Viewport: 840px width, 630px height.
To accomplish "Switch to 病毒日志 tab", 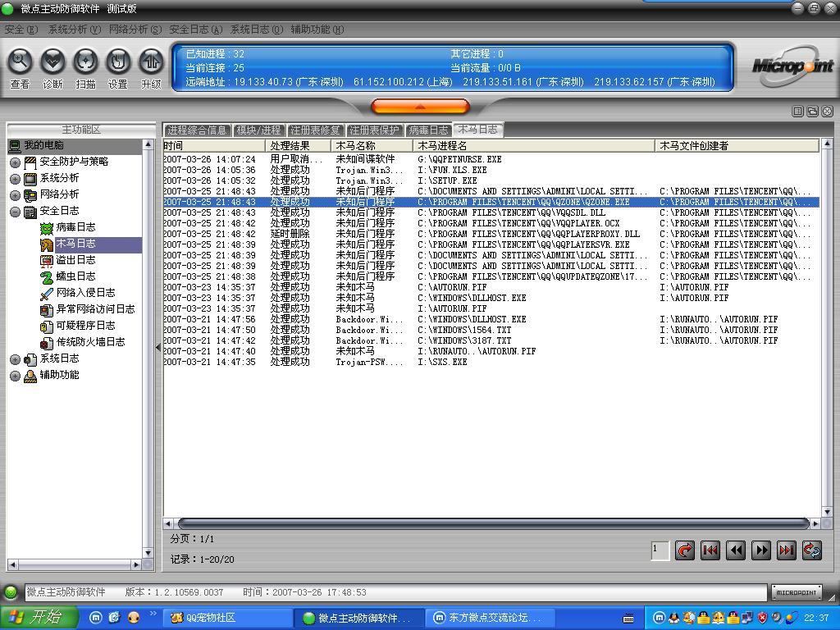I will (428, 130).
